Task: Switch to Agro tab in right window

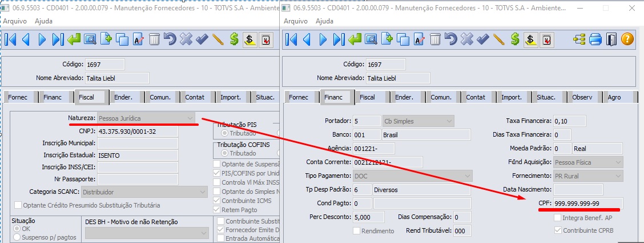Action: click(x=614, y=97)
